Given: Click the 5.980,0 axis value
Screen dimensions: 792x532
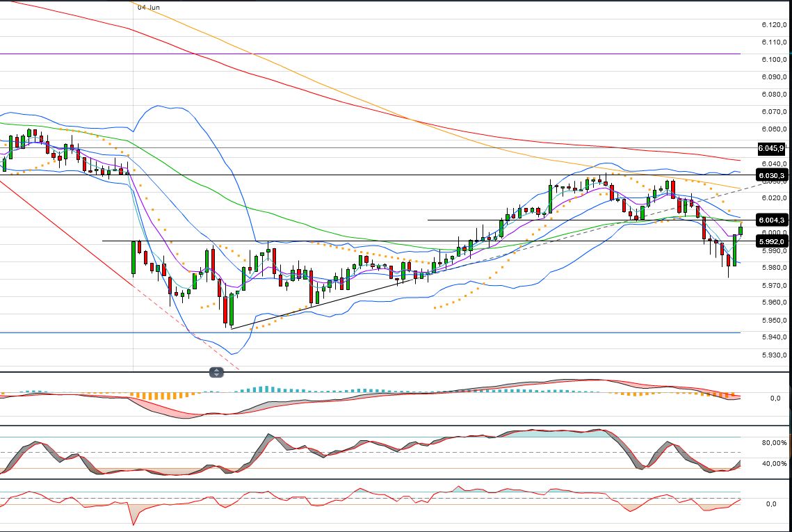Looking at the screenshot, I should pos(774,268).
